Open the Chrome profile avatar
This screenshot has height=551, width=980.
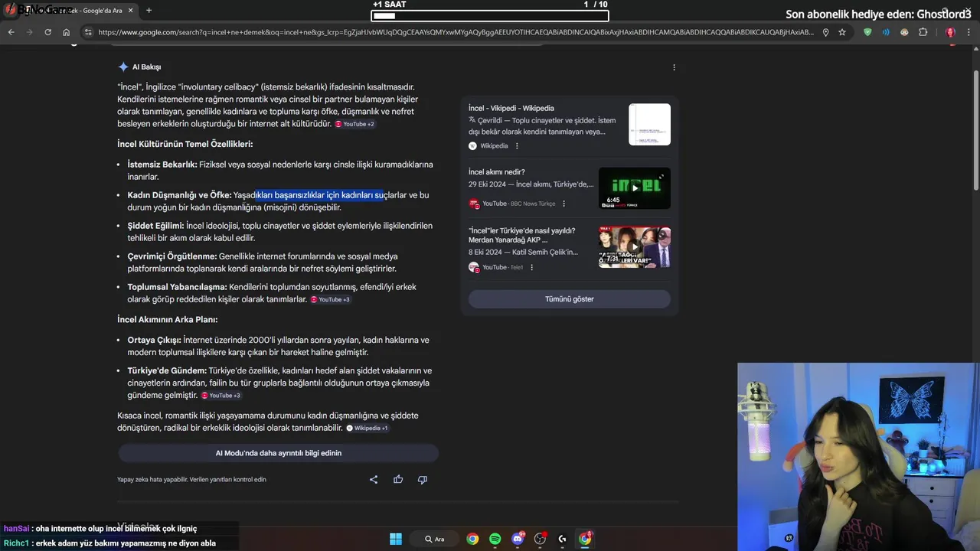point(950,32)
